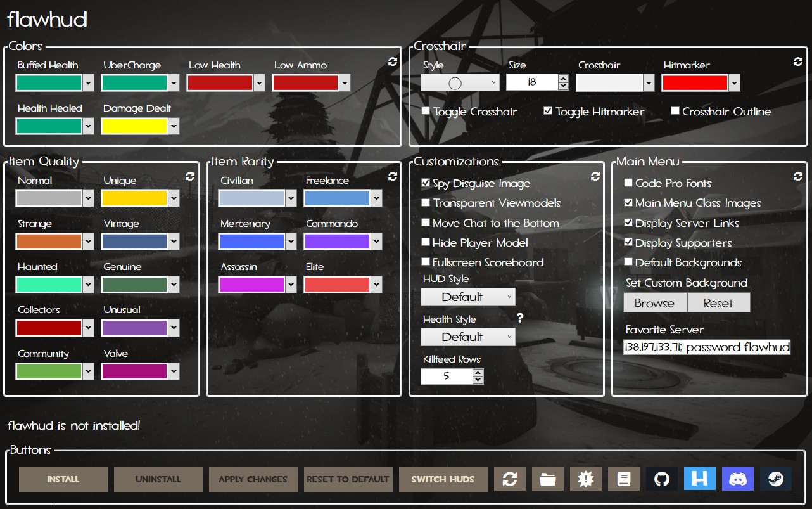
Task: Launch Steam via the Steam icon
Action: pos(775,479)
